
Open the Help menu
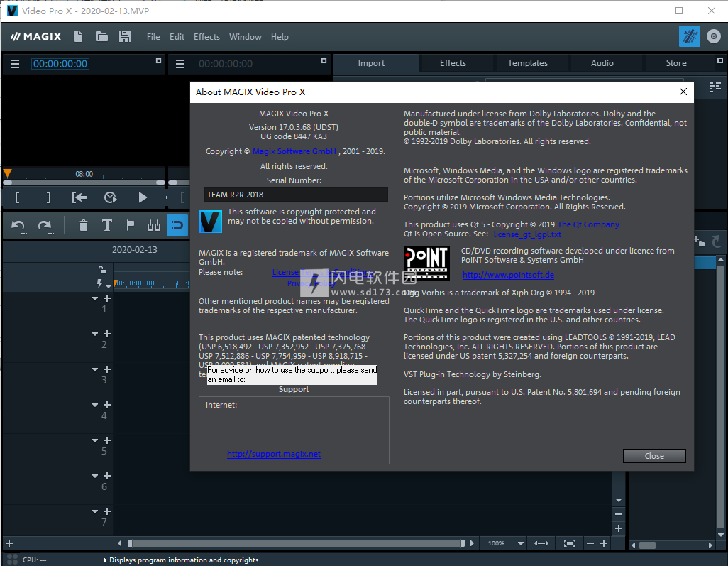click(x=280, y=37)
